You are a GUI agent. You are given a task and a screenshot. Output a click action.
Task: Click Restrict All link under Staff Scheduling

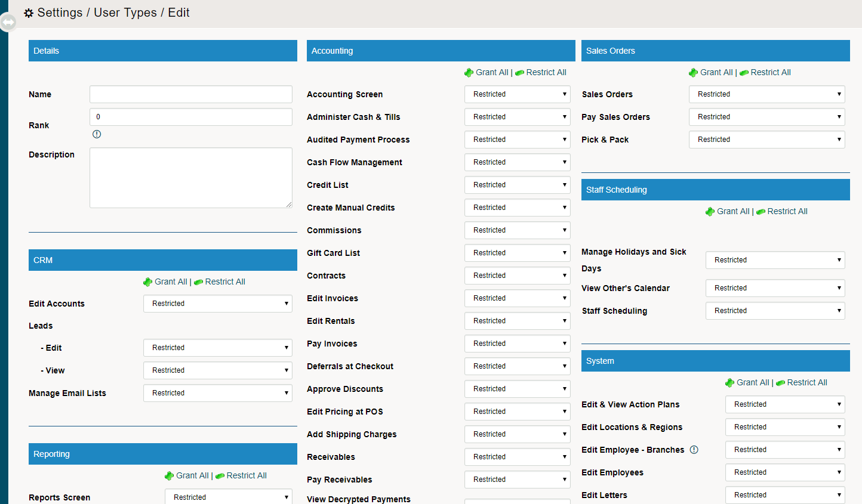pos(787,211)
